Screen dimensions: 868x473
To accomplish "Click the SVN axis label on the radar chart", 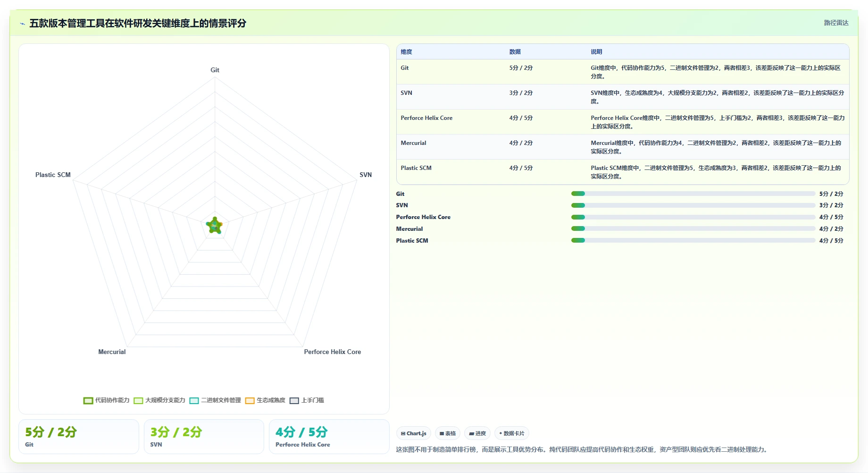I will click(366, 175).
